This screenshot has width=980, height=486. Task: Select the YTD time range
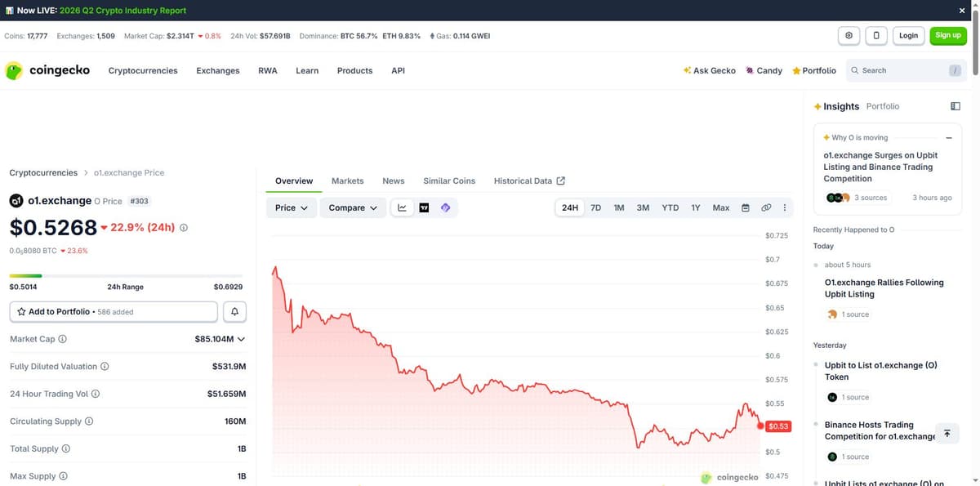pos(670,207)
